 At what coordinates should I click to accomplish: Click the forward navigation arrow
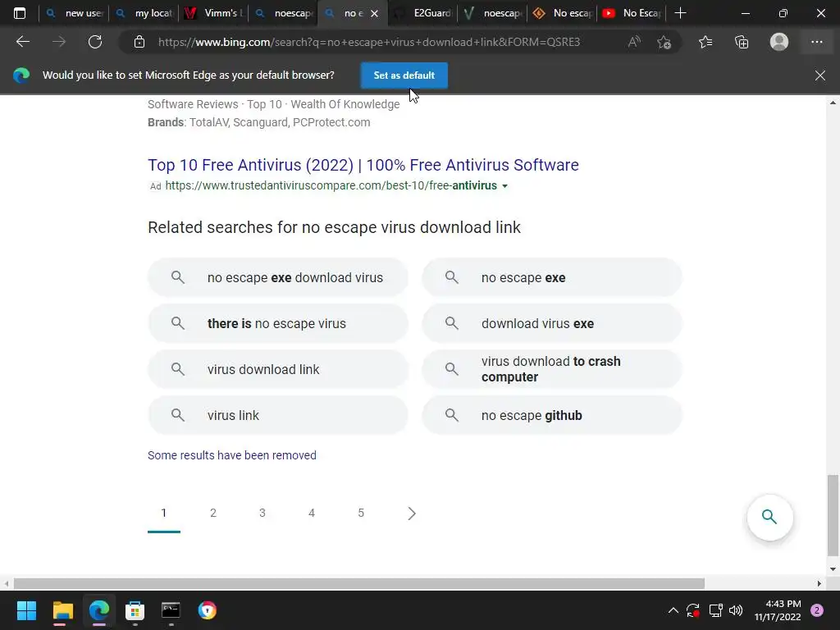[59, 42]
